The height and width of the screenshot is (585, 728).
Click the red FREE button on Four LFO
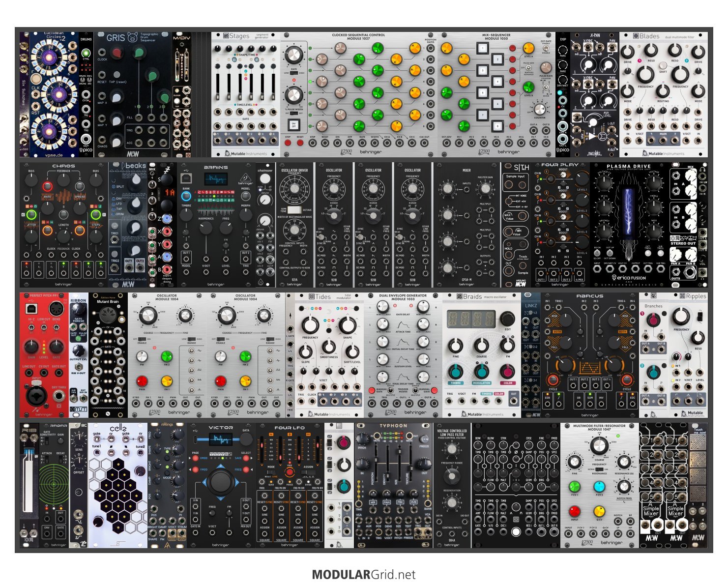tap(290, 472)
